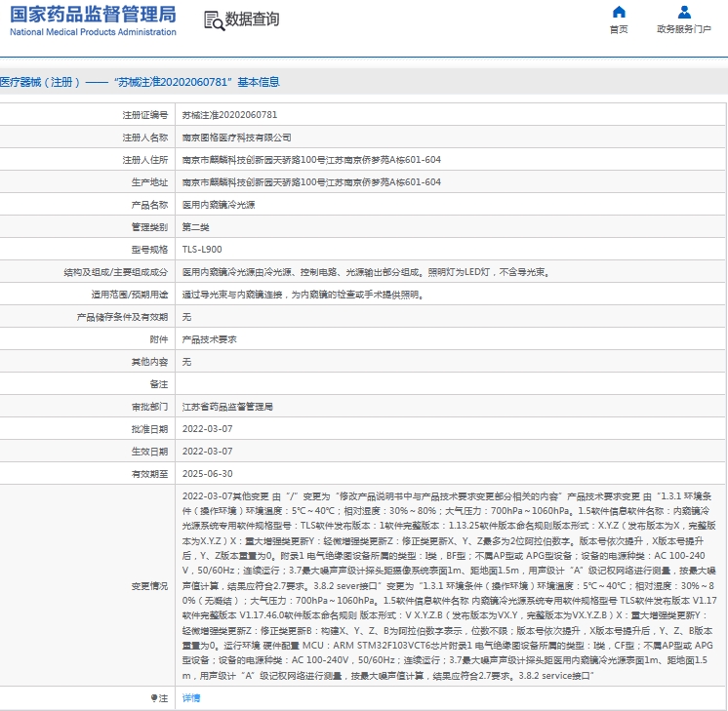Screen dimensions: 728x711
Task: Click registration number value 苏械注准20202060781
Action: 229,115
